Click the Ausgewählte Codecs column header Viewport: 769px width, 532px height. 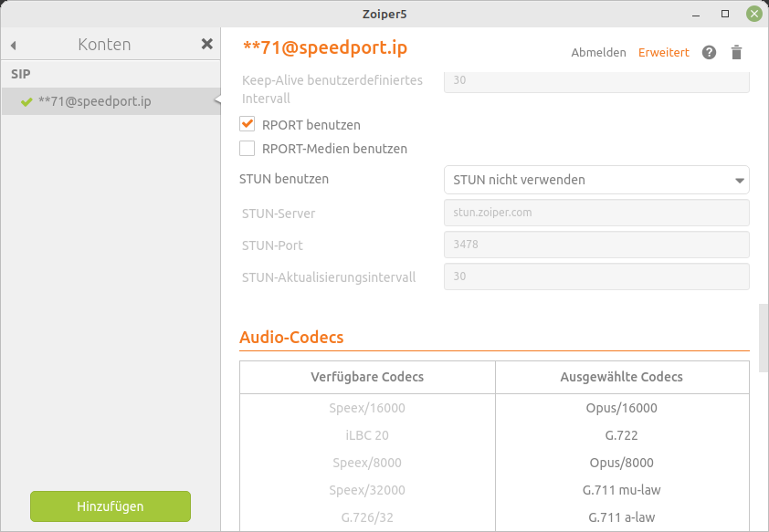point(621,377)
